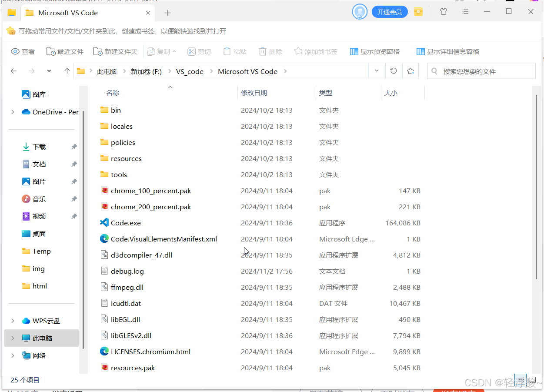Image resolution: width=544 pixels, height=392 pixels.
Task: Click the search files input field
Action: 481,71
